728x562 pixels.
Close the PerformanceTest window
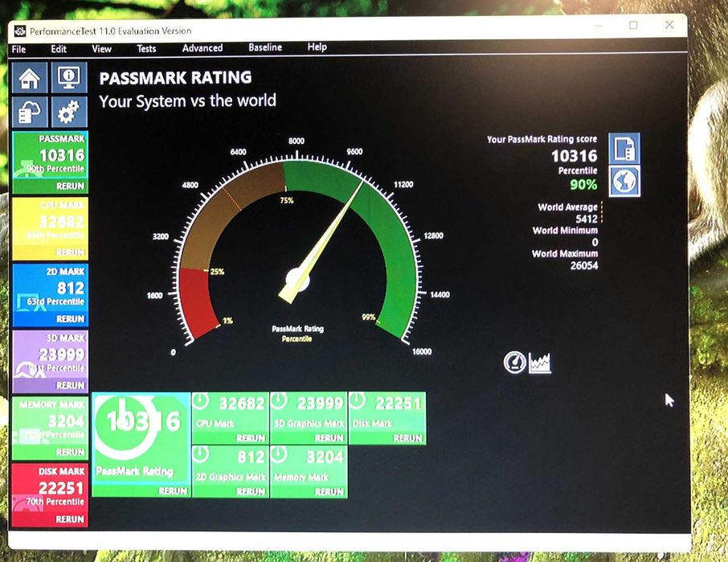pos(669,25)
